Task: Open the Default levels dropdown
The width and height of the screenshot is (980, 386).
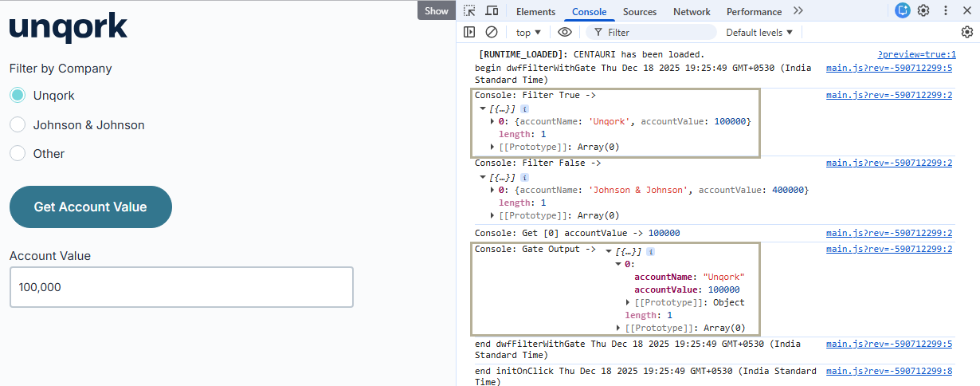Action: (759, 32)
